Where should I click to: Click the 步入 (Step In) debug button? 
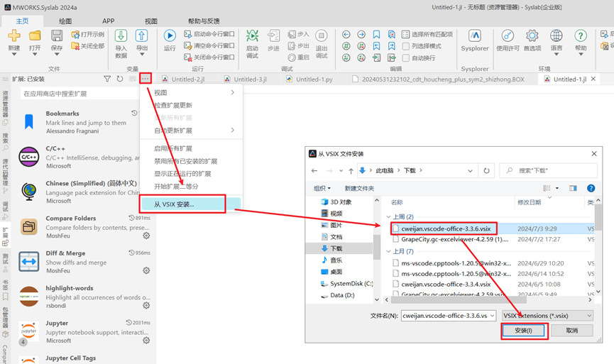298,35
